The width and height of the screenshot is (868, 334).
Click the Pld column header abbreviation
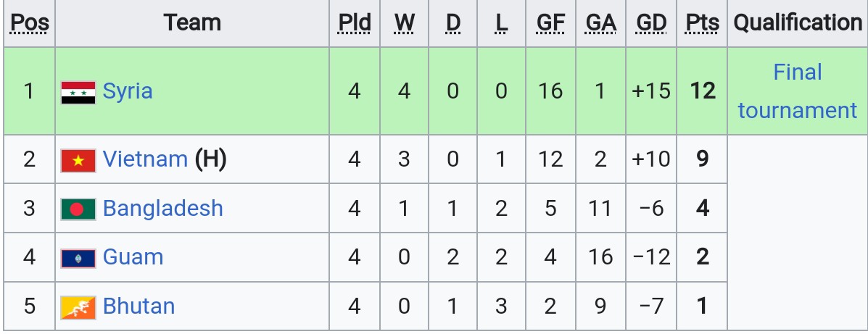(355, 23)
